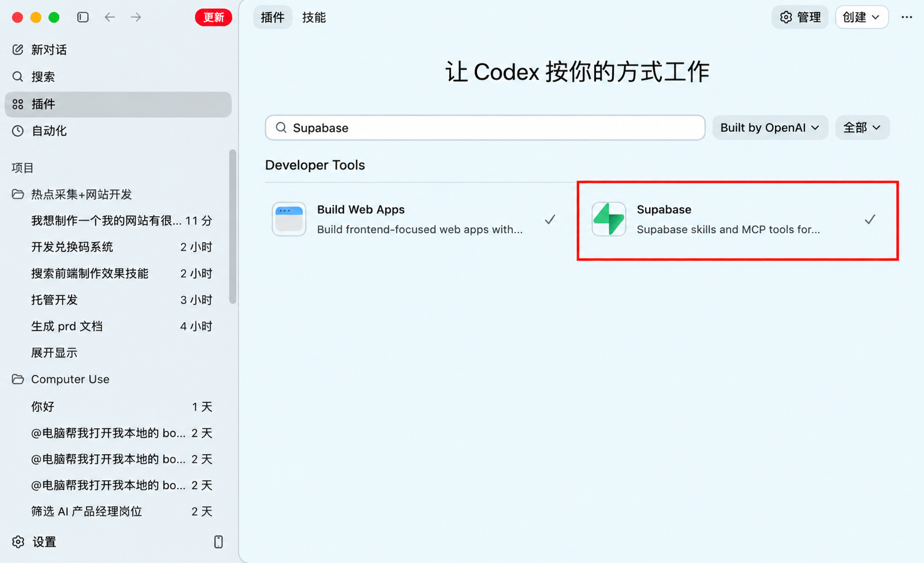Image resolution: width=924 pixels, height=563 pixels.
Task: Open the Build Web Apps plugin icon
Action: 289,219
